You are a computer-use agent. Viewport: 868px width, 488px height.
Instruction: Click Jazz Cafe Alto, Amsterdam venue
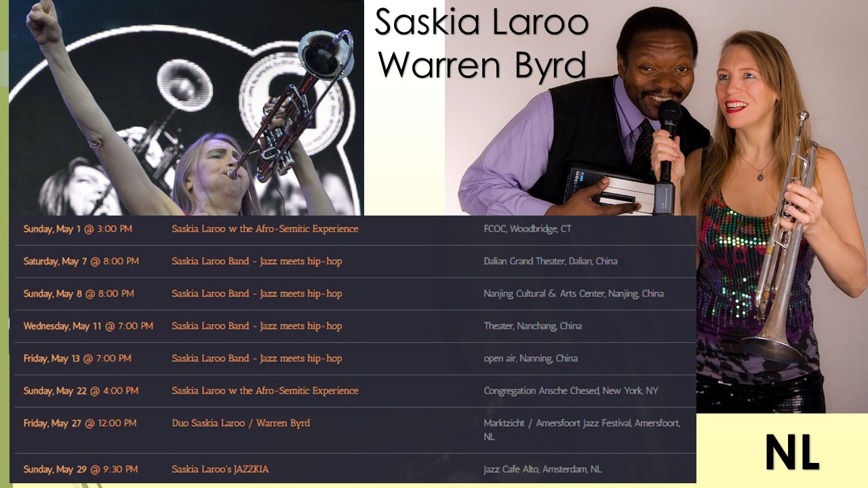point(542,470)
